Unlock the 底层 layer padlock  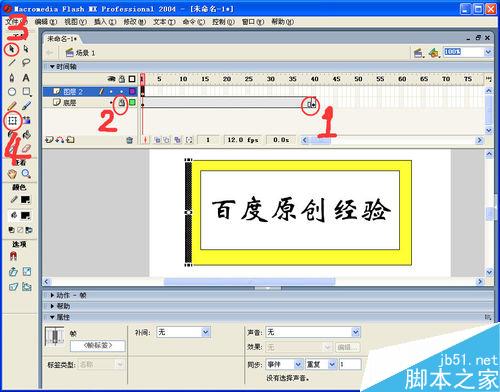tap(122, 102)
